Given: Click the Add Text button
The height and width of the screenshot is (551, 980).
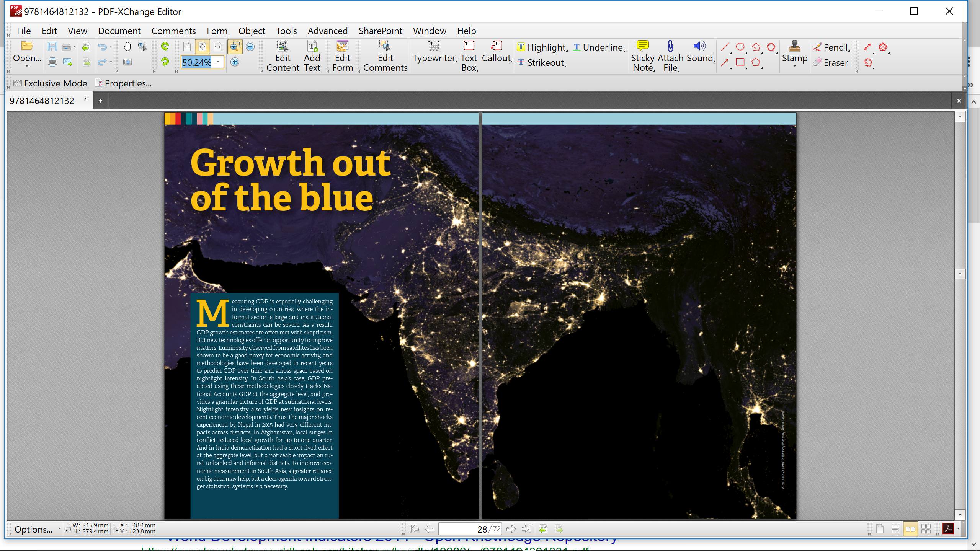Looking at the screenshot, I should coord(312,56).
